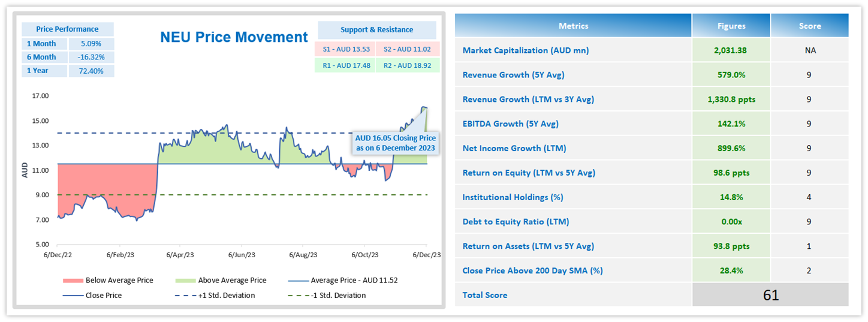Screen dimensions: 868x322
Task: Click the Price Performance header
Action: coord(67,29)
